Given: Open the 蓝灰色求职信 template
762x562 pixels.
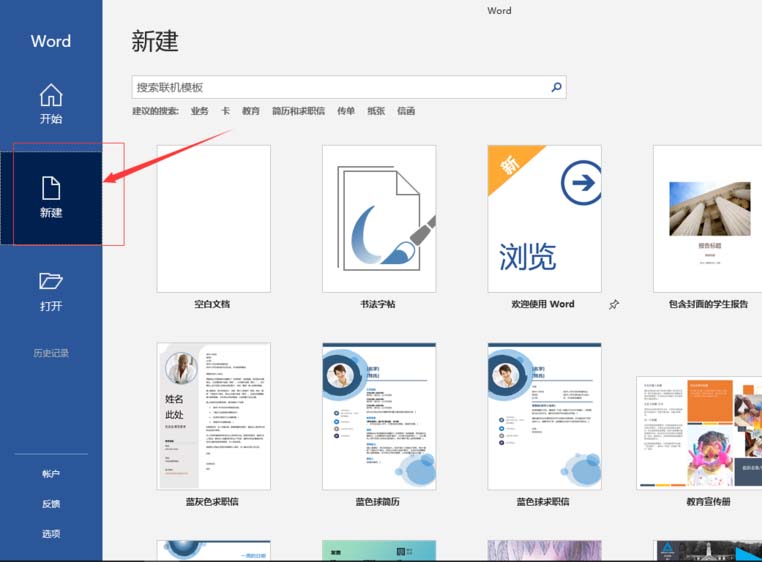Looking at the screenshot, I should [x=214, y=416].
